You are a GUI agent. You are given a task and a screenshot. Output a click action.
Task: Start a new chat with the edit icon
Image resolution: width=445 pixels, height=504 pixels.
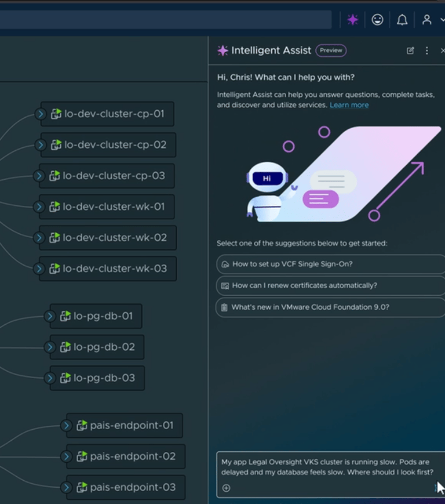pos(410,50)
